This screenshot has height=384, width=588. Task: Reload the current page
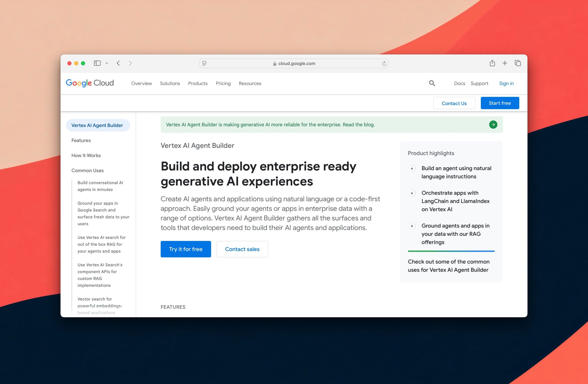[x=384, y=63]
